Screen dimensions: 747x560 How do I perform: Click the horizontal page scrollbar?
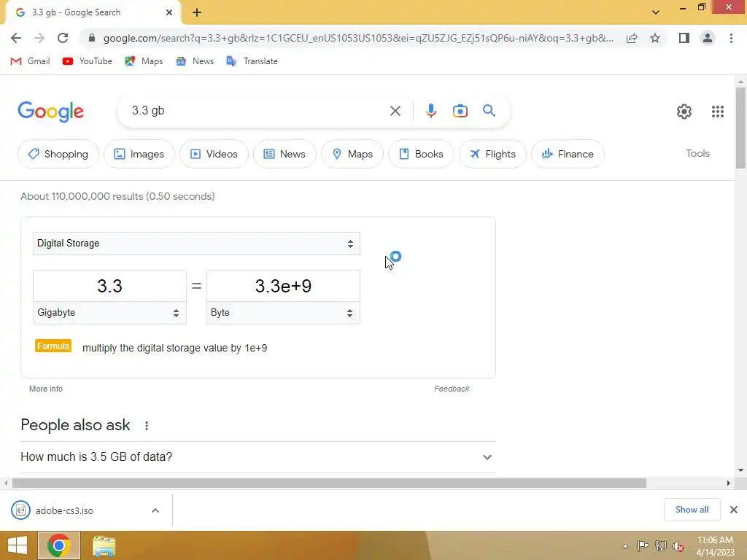(x=329, y=483)
